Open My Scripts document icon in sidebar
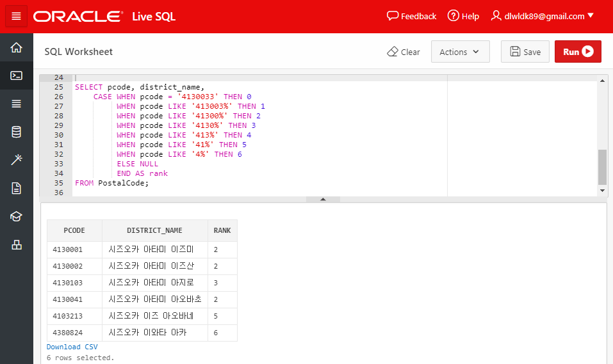Image resolution: width=613 pixels, height=364 pixels. click(17, 188)
